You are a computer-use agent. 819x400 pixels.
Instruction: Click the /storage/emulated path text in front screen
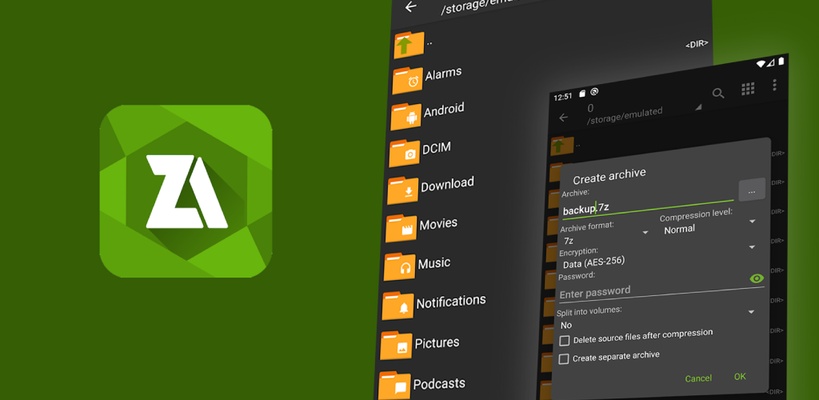tap(625, 116)
